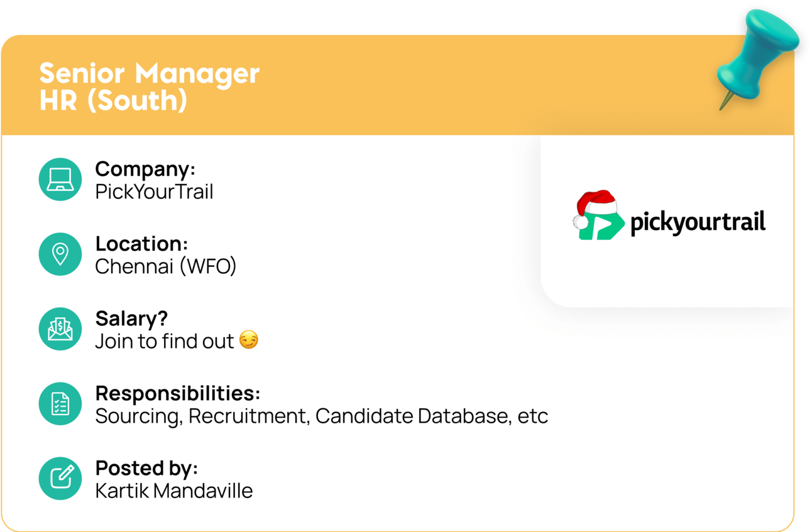Image resolution: width=812 pixels, height=532 pixels.
Task: Click the Kartik Mandaville name
Action: (x=173, y=491)
